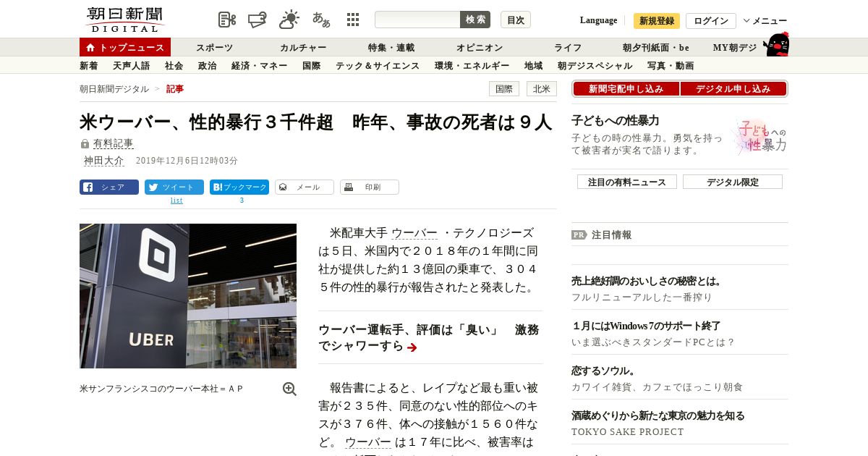
Task: Enlarge the photo with magnifier icon
Action: pos(289,389)
